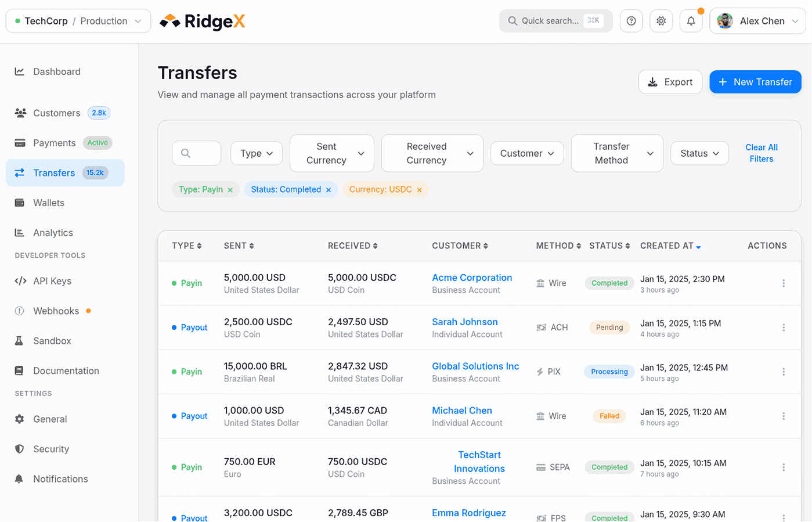The width and height of the screenshot is (812, 522).
Task: Click the RidgeX logo
Action: (x=203, y=21)
